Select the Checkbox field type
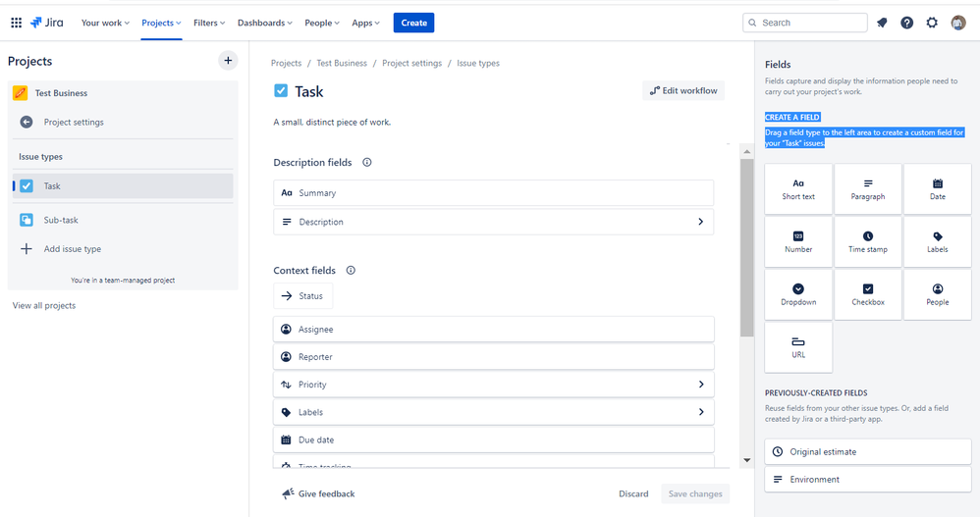Viewport: 980px width, 517px height. click(x=867, y=294)
